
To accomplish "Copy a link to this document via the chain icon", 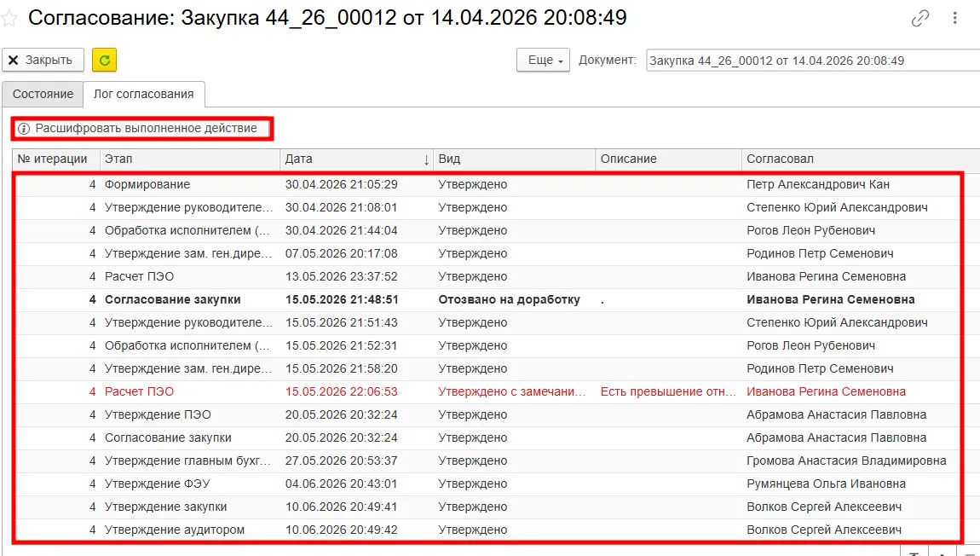I will [x=920, y=19].
